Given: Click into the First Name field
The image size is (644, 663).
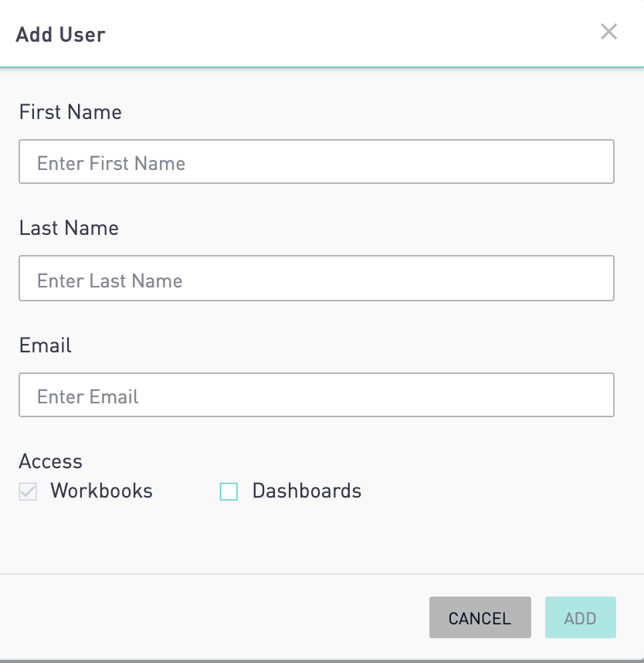Looking at the screenshot, I should tap(317, 161).
